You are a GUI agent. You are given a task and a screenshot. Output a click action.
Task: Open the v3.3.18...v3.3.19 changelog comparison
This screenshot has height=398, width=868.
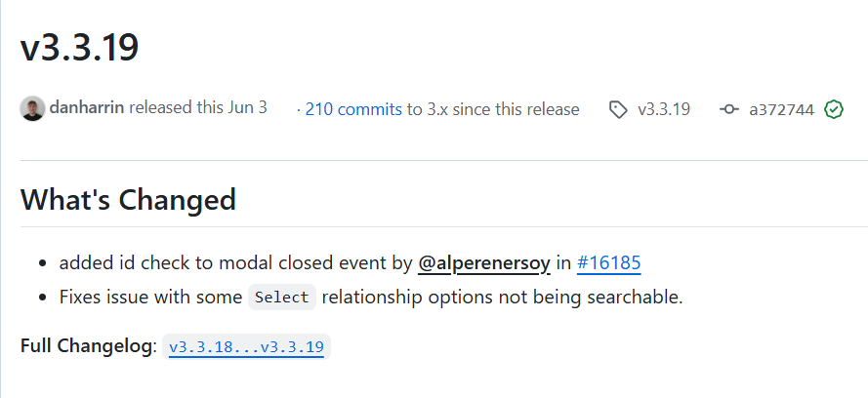pyautogui.click(x=246, y=346)
